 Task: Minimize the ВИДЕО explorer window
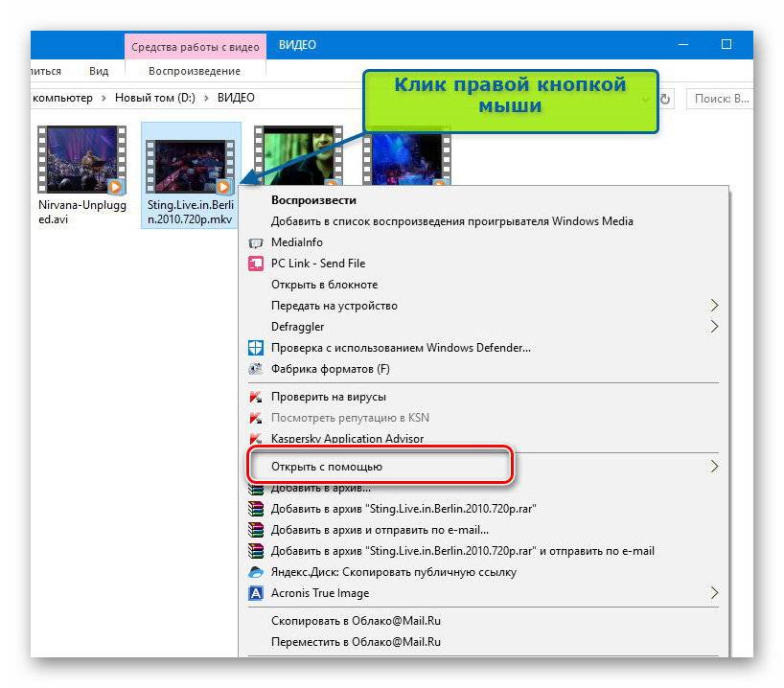click(x=683, y=44)
